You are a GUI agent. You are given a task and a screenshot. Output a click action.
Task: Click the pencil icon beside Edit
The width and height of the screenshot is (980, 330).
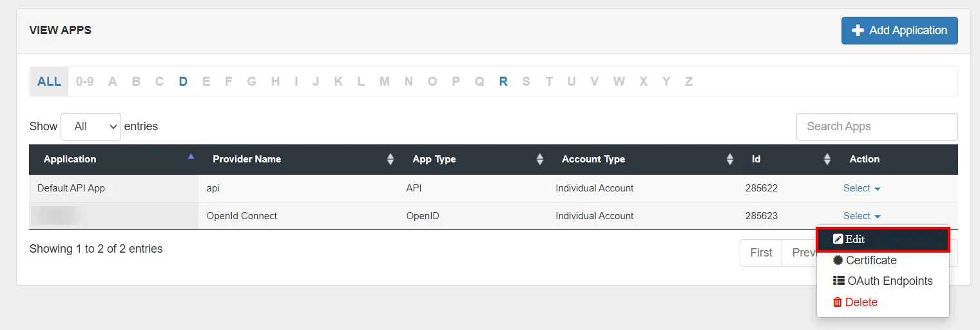(838, 239)
